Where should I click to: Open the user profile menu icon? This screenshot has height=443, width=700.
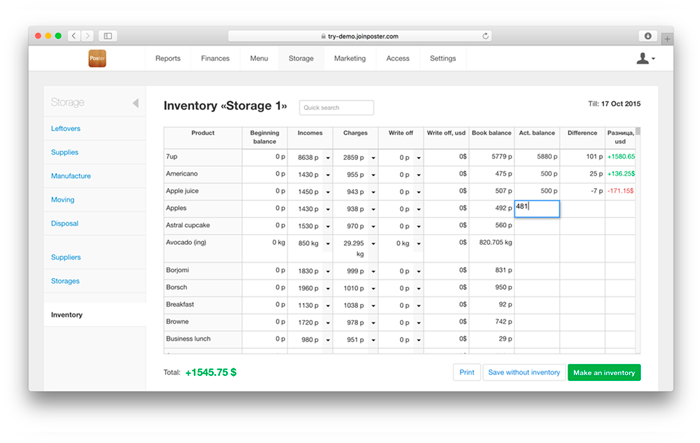point(644,59)
